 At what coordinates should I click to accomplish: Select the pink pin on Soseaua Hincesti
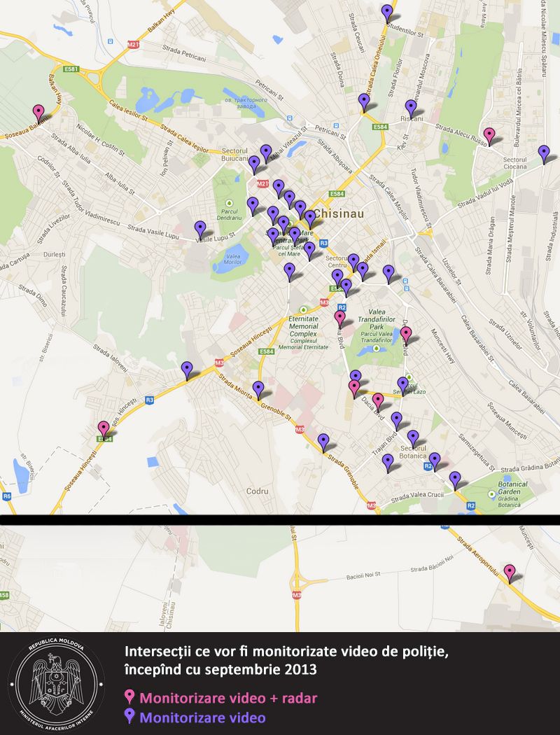[x=104, y=428]
